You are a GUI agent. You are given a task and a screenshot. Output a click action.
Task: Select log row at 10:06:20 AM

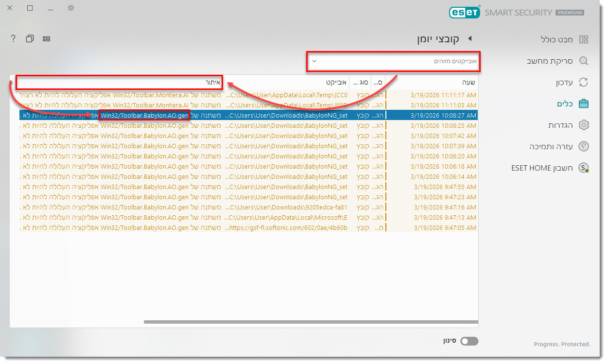coord(249,156)
